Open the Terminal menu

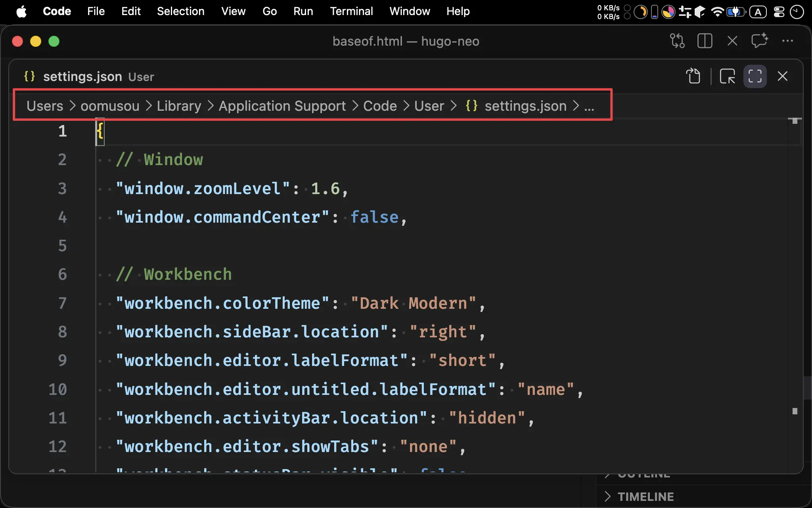click(351, 12)
